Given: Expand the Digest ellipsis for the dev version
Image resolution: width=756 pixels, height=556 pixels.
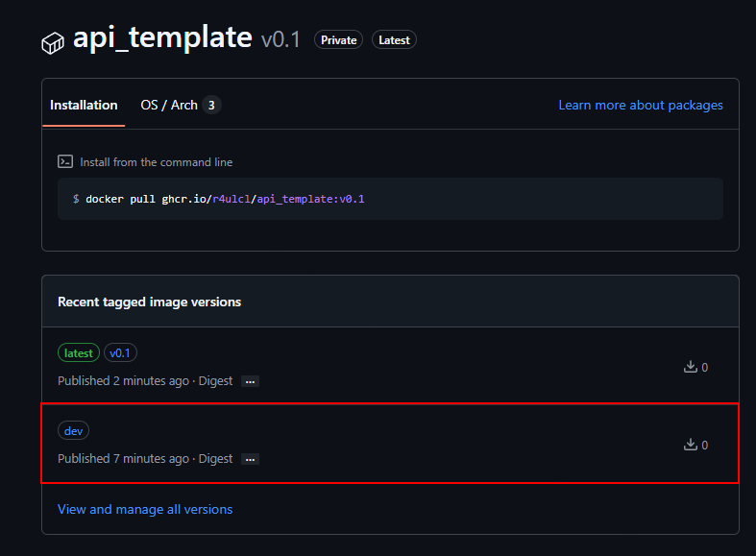Looking at the screenshot, I should point(250,459).
